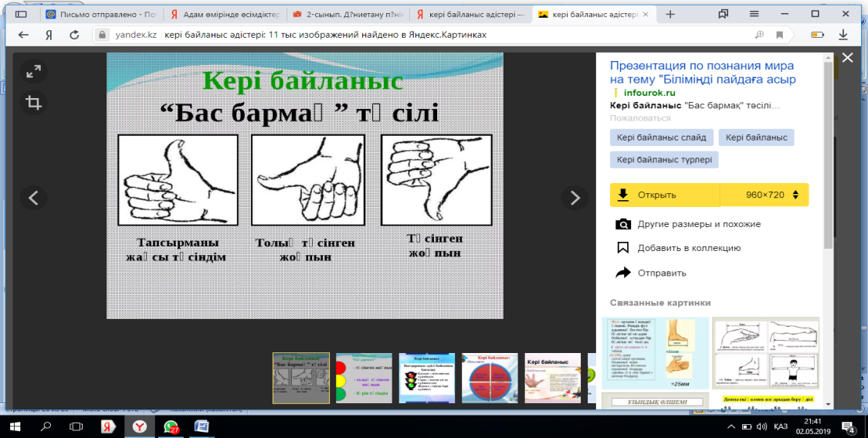Switch to fourth 'кері байланыс әдістері' tab

pos(470,15)
